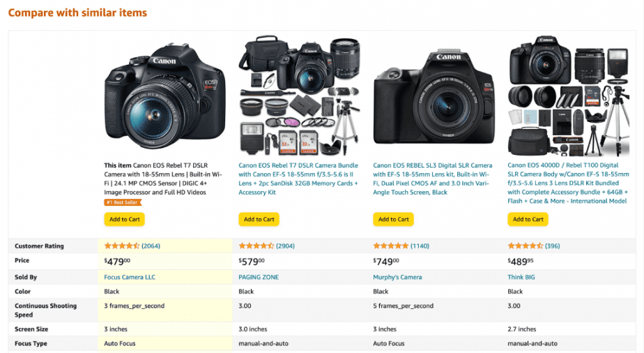Open the Canon EOS 4000D / Rebel T100 link
This screenshot has width=644, height=353.
pos(569,183)
